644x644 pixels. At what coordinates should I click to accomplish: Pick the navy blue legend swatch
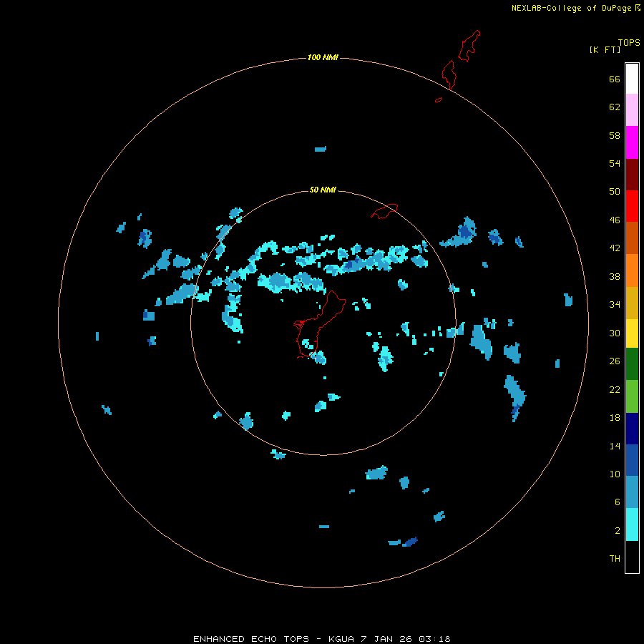632,429
